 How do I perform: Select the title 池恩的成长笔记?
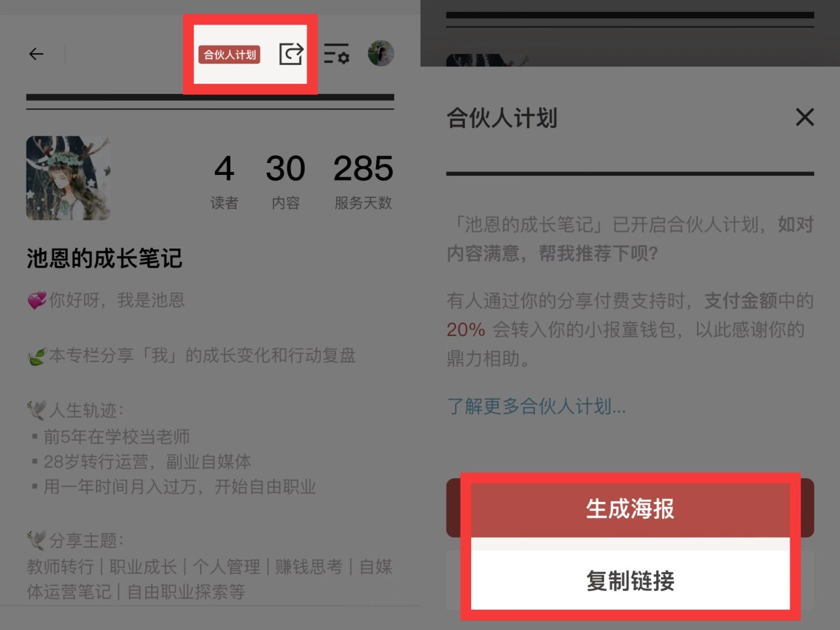click(x=104, y=258)
